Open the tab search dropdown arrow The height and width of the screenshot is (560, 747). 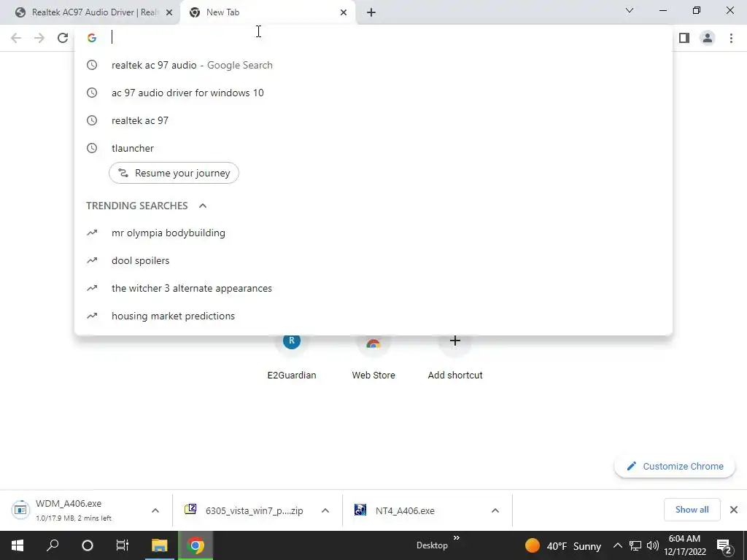[x=630, y=10]
